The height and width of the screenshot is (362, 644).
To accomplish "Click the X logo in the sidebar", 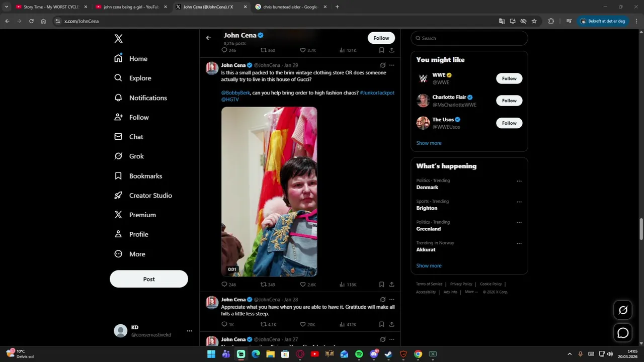I will pos(118,39).
